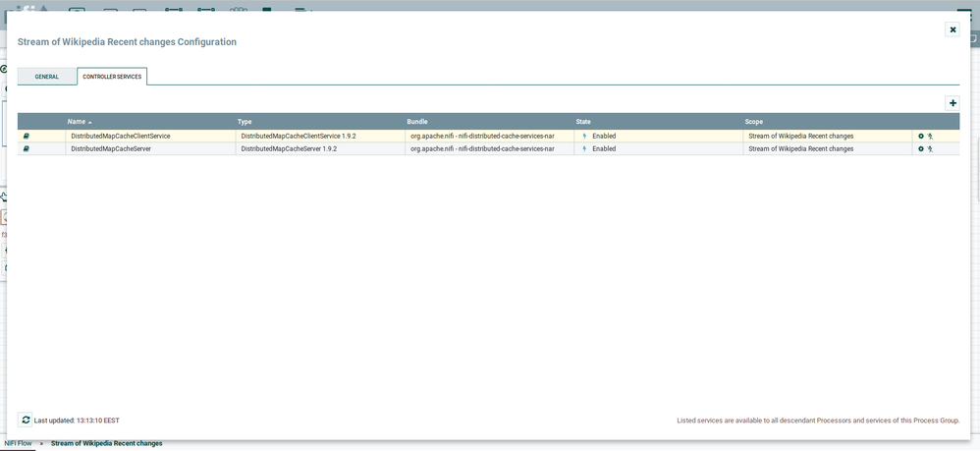The image size is (980, 451).
Task: Click 'Enabled' state text in DistributedMapCacheServer row
Action: point(604,149)
